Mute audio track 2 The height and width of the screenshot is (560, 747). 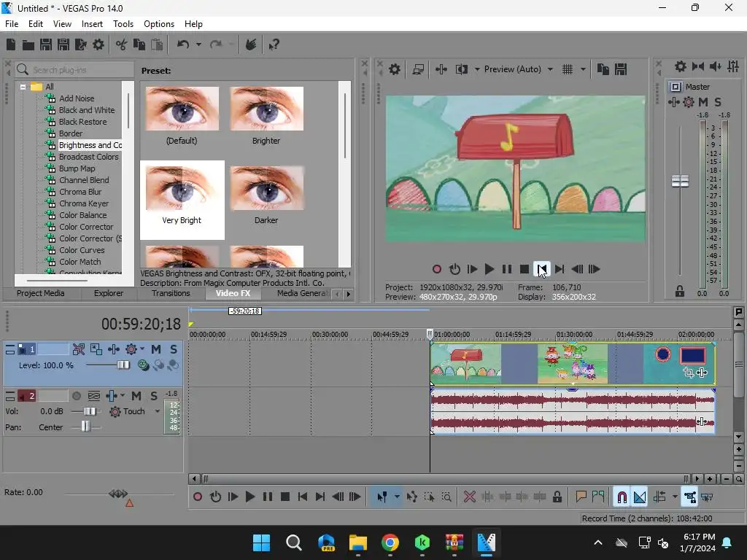136,396
